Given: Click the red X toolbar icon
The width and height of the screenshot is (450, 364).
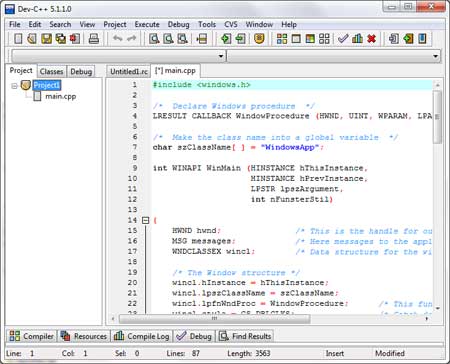Looking at the screenshot, I should tap(372, 39).
